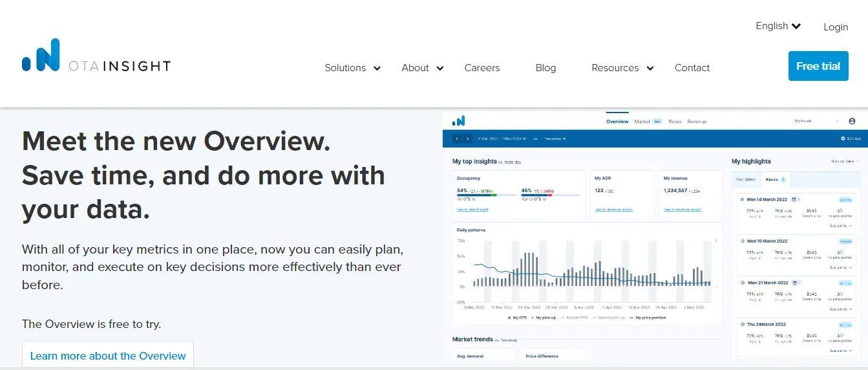Star the Mon 14 March 2022 highlight
Image resolution: width=868 pixels, height=370 pixels.
tap(742, 200)
